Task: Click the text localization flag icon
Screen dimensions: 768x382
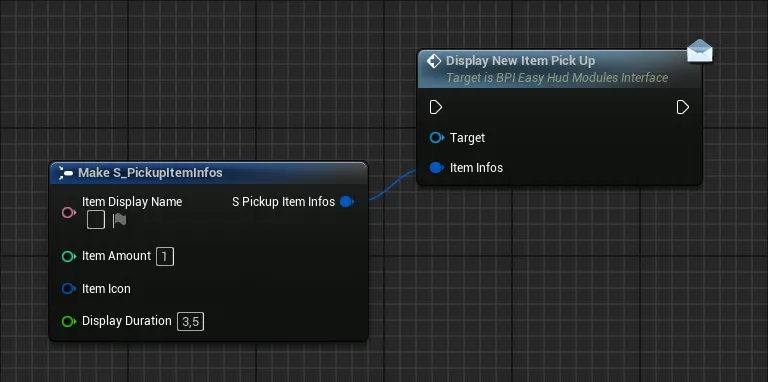Action: [120, 220]
